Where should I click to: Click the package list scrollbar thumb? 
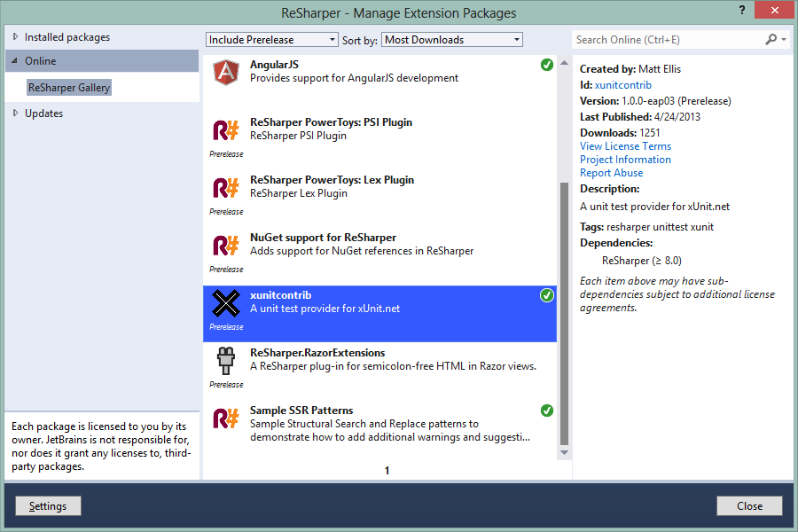coord(565,314)
